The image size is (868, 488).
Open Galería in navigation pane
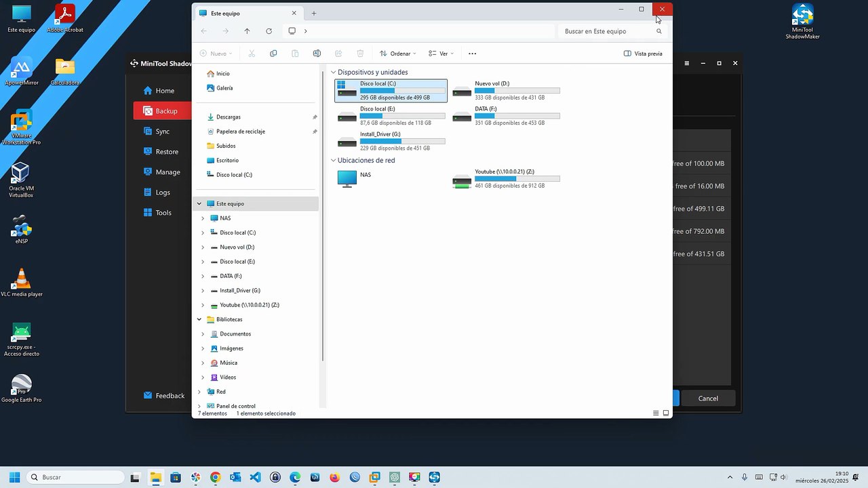219,88
